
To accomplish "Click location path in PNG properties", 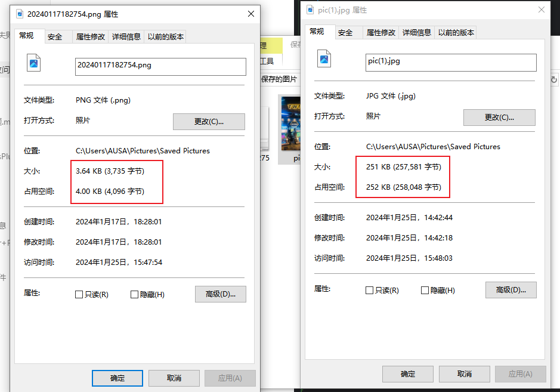I will pyautogui.click(x=143, y=151).
